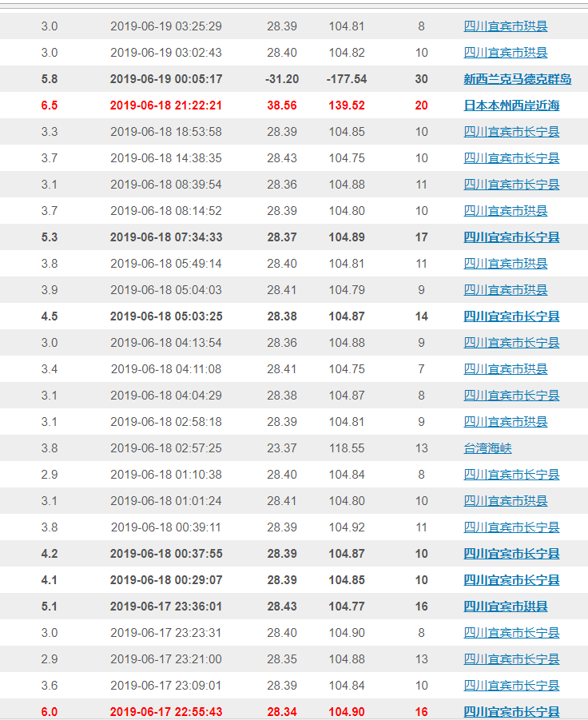The width and height of the screenshot is (588, 720).
Task: Select 四川宜宾市珙县 link for 03:02:43 event
Action: (x=505, y=53)
